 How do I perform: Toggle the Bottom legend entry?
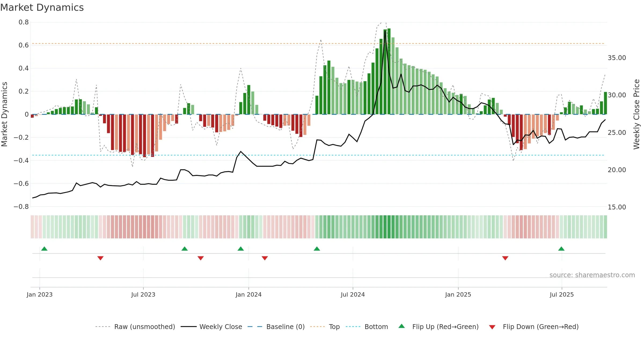[x=367, y=327]
